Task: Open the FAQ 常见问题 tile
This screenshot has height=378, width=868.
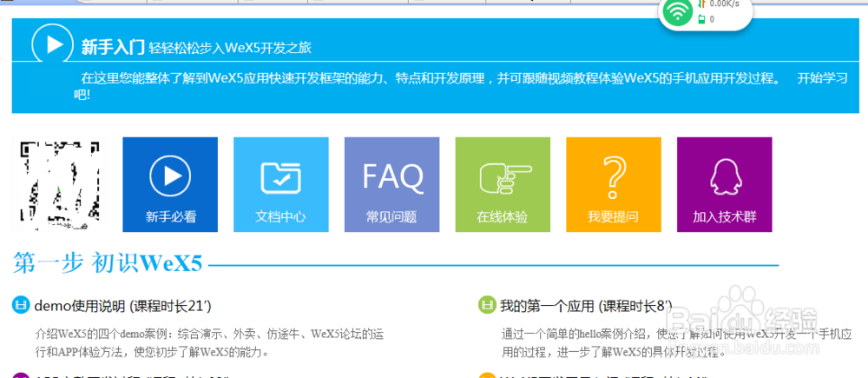Action: click(x=392, y=184)
